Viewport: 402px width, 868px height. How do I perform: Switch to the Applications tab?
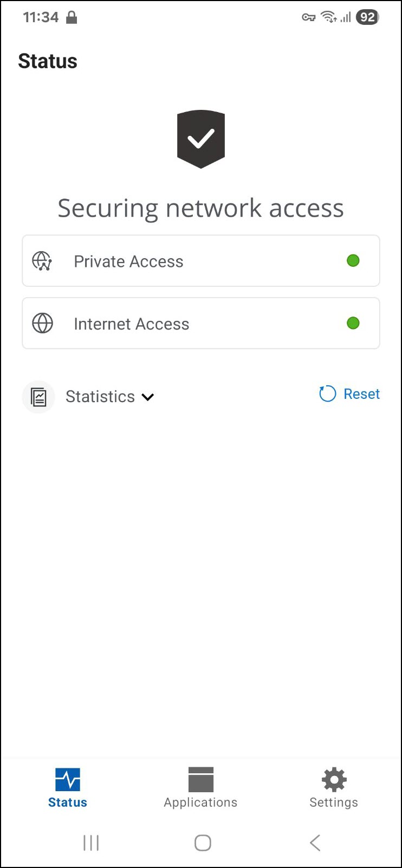[200, 802]
